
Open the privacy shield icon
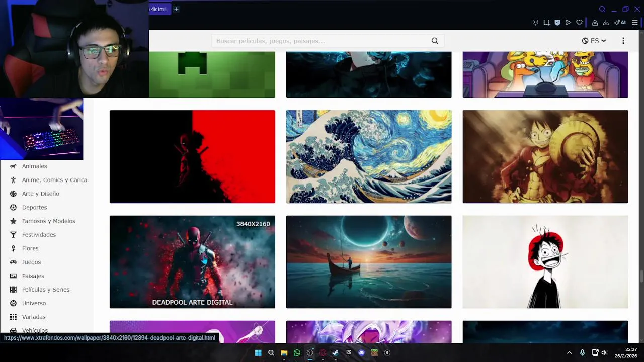tap(557, 23)
